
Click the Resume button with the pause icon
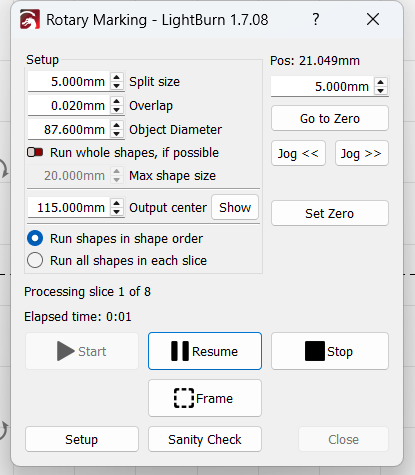[x=205, y=351]
